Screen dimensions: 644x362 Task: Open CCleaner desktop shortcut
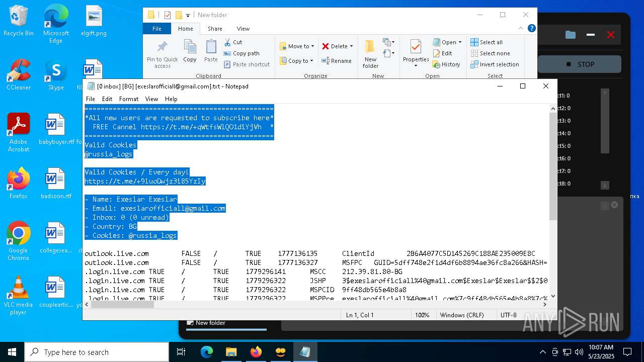coord(19,74)
